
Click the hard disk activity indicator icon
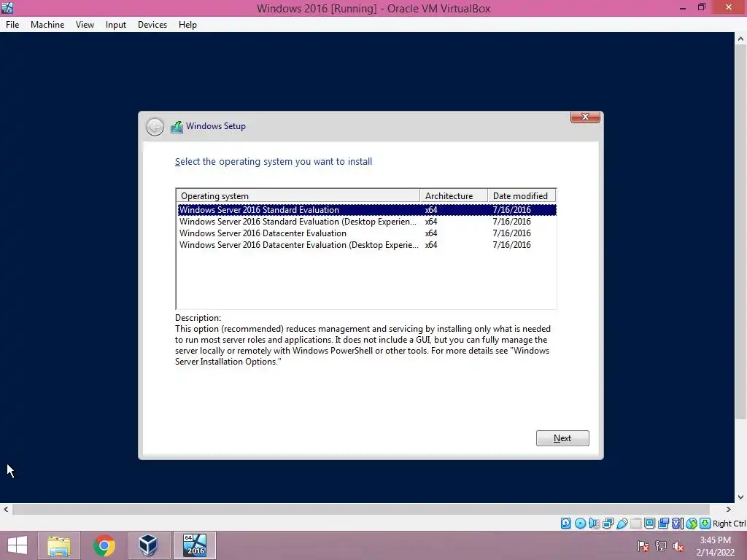tap(565, 524)
